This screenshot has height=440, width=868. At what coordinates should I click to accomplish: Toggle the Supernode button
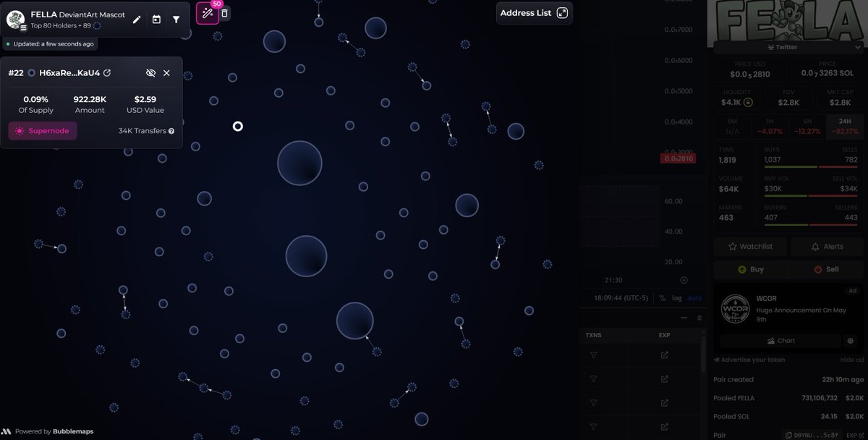[43, 131]
